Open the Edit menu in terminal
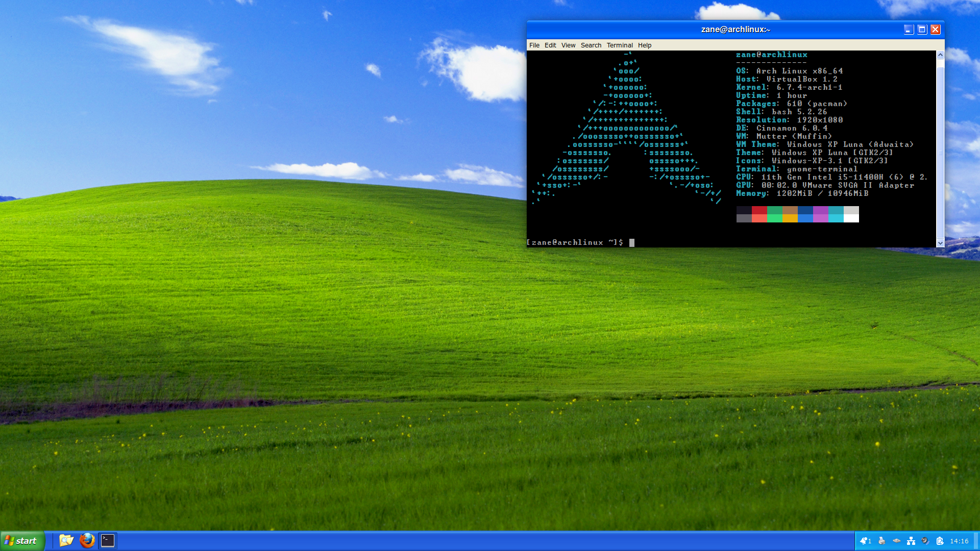Screen dimensions: 980x551 point(550,45)
